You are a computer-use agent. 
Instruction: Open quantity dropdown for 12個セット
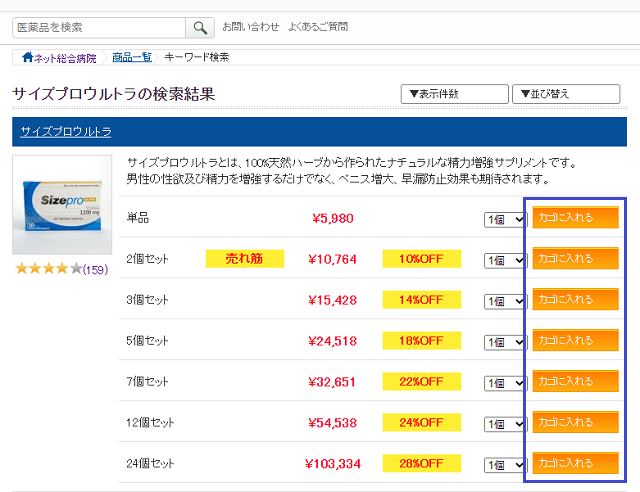[x=504, y=424]
